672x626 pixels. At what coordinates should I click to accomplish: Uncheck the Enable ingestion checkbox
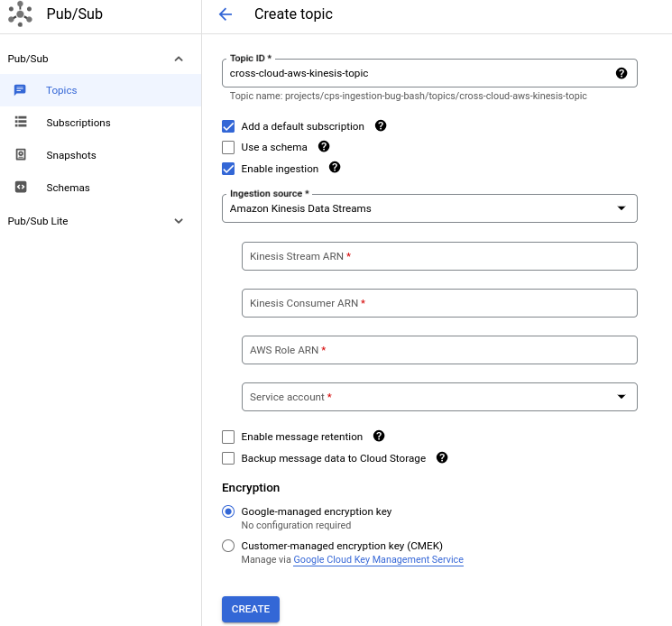tap(228, 169)
